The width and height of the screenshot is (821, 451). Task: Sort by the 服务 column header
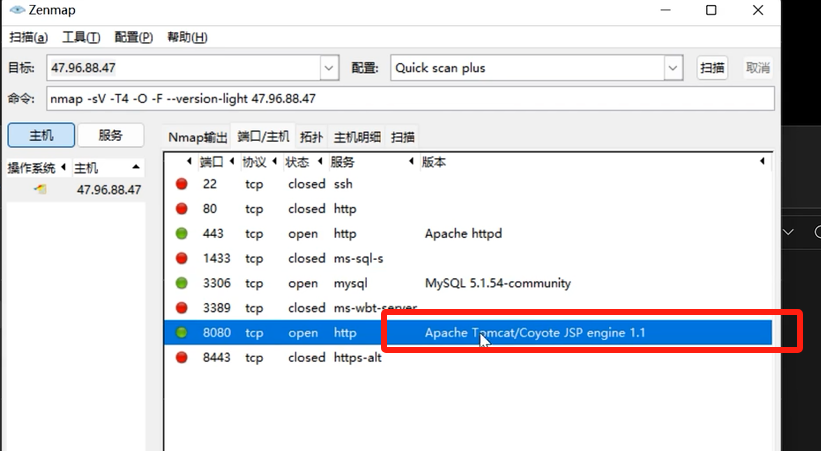tap(342, 162)
